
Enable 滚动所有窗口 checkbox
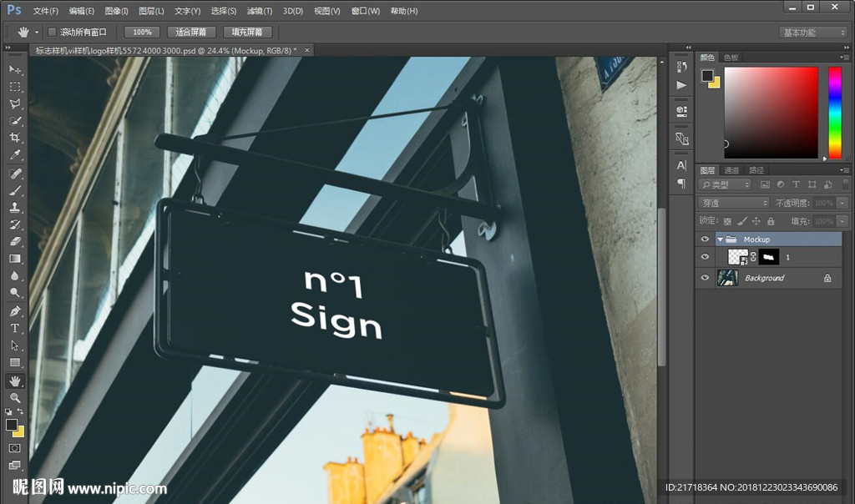click(53, 33)
